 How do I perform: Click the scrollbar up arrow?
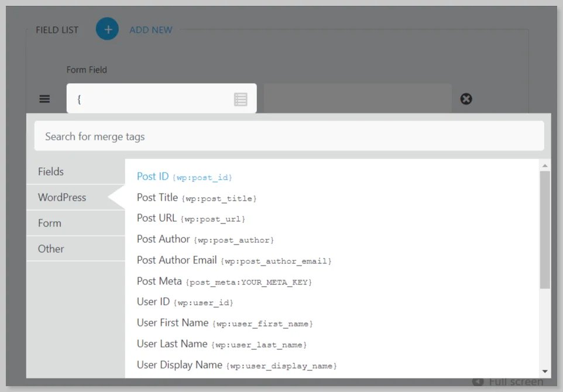click(545, 166)
